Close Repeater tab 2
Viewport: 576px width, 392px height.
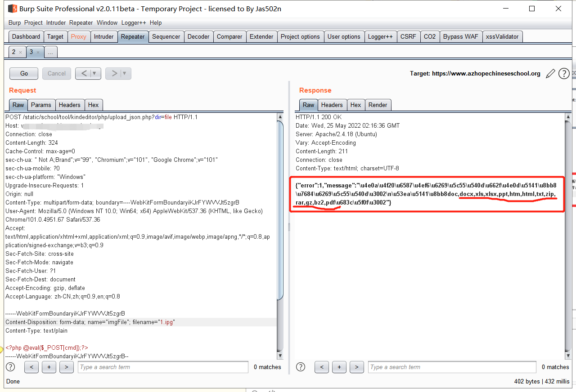tap(20, 52)
